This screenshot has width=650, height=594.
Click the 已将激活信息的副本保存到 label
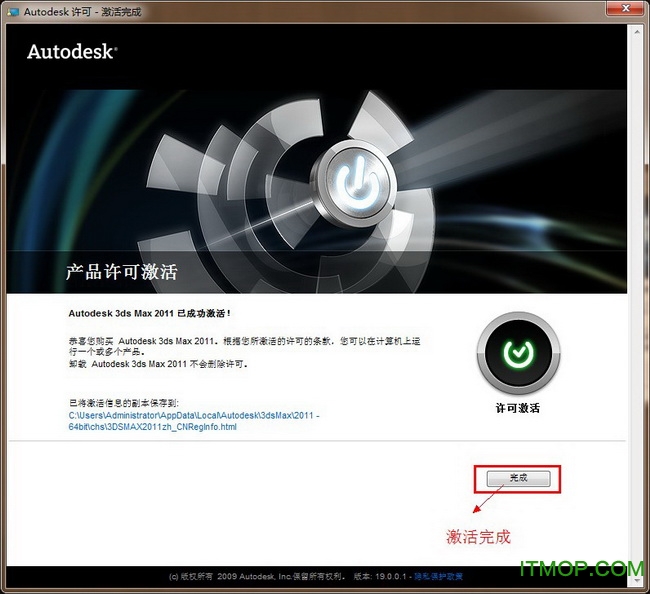[124, 403]
